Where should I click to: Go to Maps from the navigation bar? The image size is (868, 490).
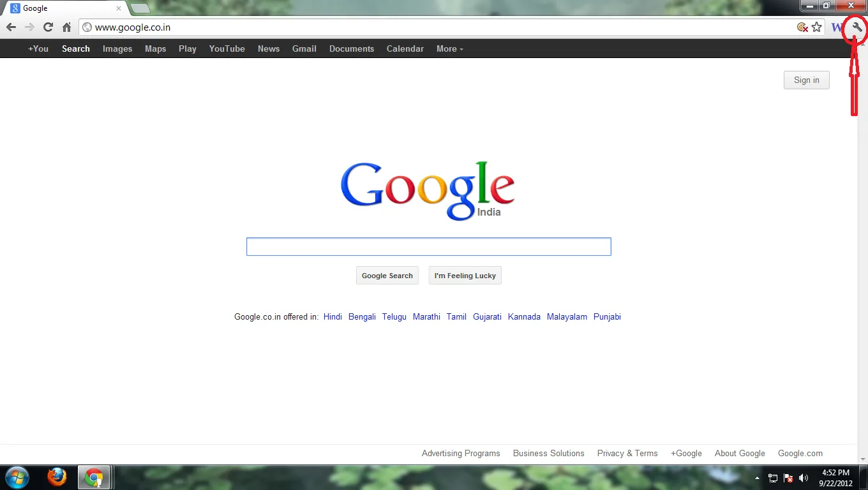[155, 48]
